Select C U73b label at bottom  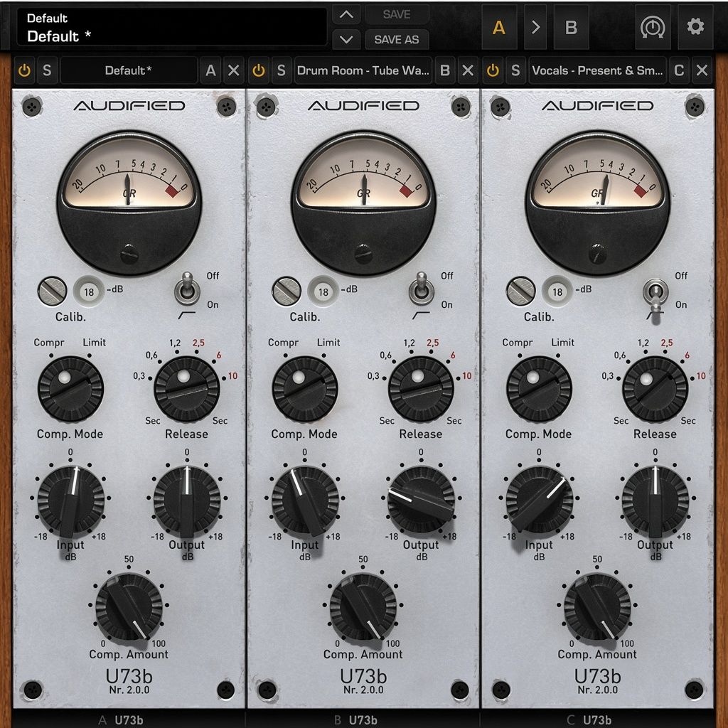[589, 719]
